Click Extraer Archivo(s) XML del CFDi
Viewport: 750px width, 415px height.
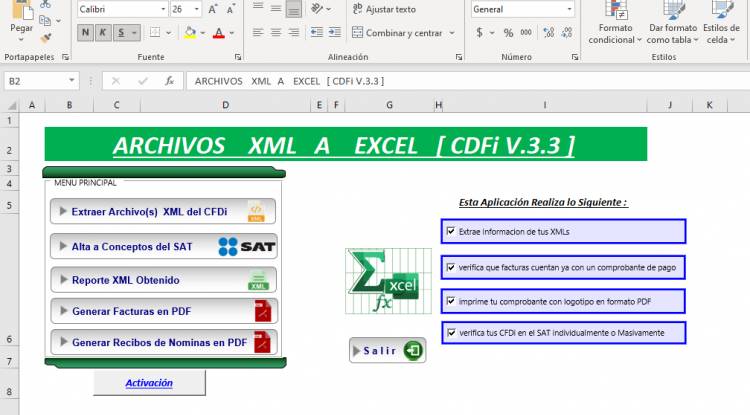click(x=163, y=211)
